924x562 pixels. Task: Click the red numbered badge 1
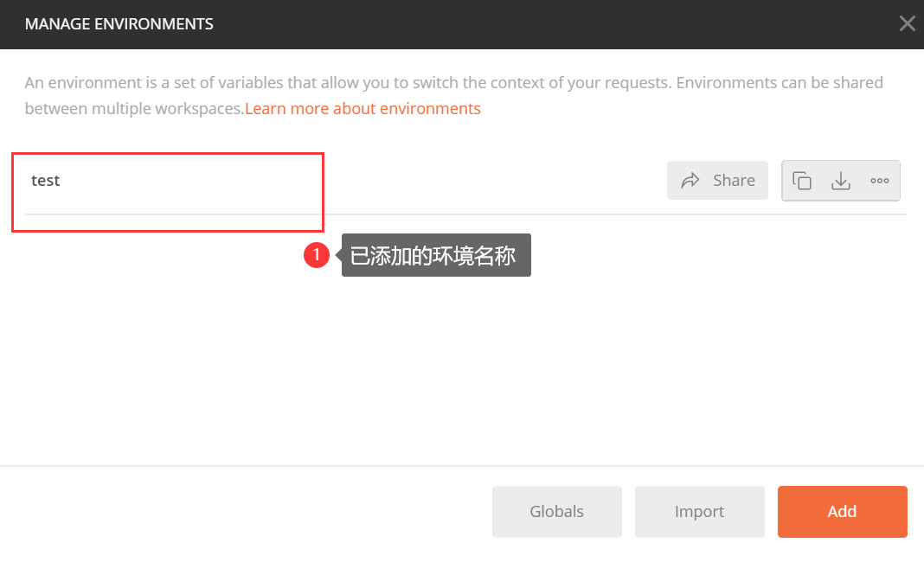(317, 255)
